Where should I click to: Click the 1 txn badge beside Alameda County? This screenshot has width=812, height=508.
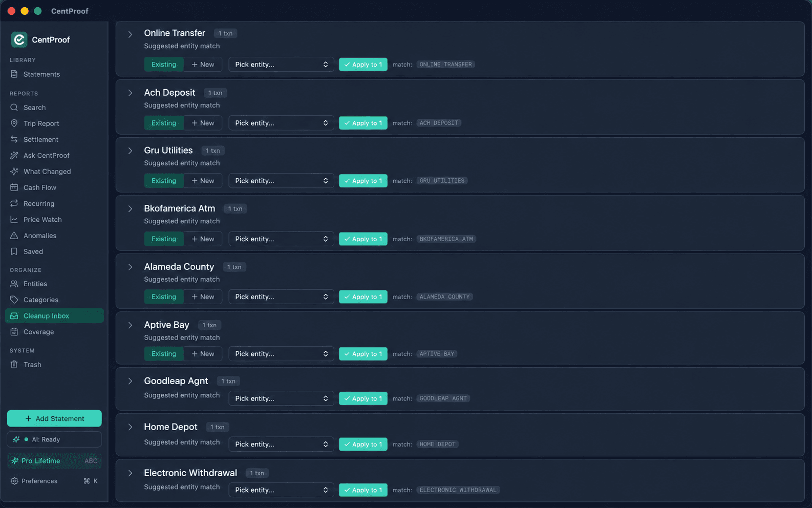pos(234,267)
